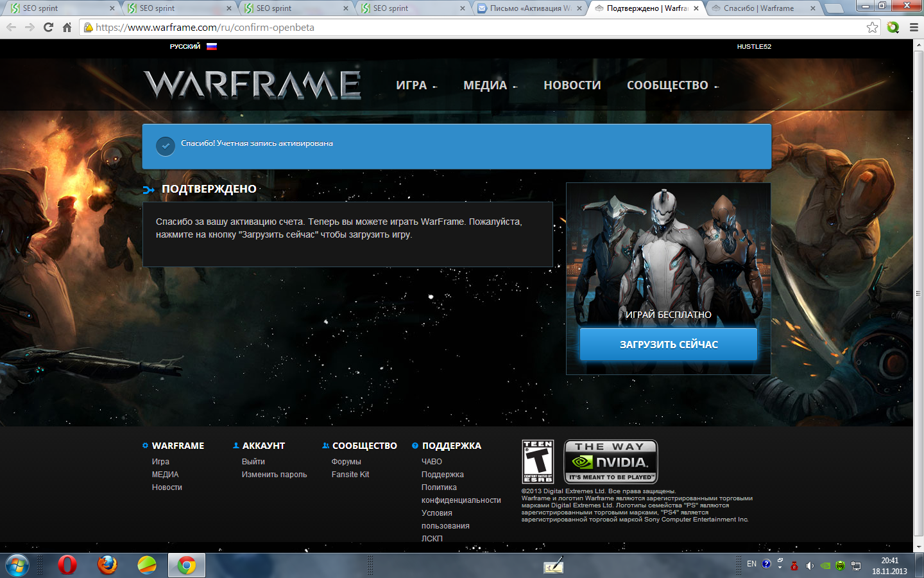Viewport: 924px width, 578px height.
Task: Expand the ИГРА navigation dropdown
Action: coord(416,85)
